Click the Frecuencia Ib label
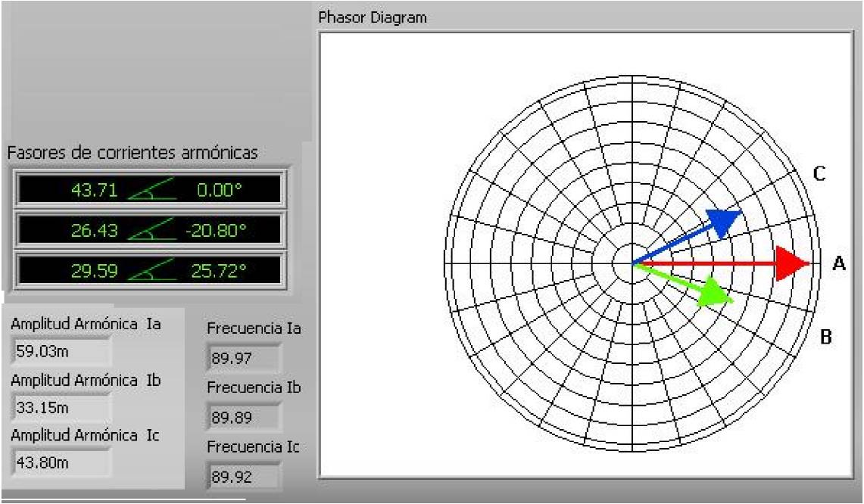 [x=254, y=387]
